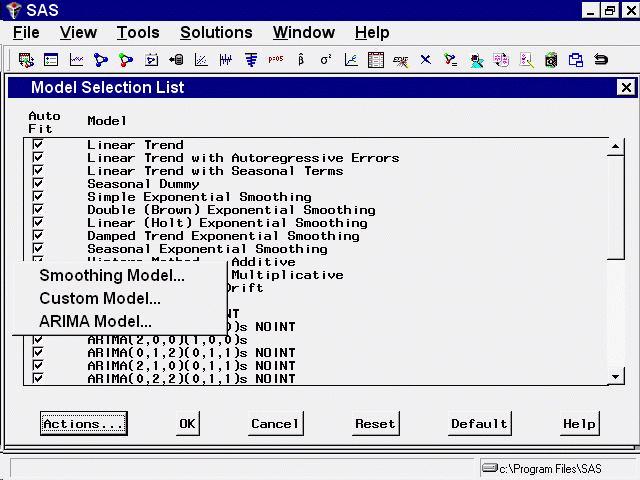
Task: Click the model list scroll up arrow
Action: coord(616,147)
